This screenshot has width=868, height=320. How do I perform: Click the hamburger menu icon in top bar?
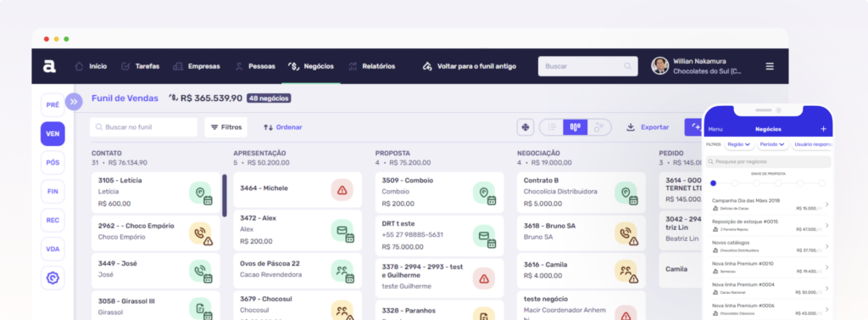coord(770,66)
